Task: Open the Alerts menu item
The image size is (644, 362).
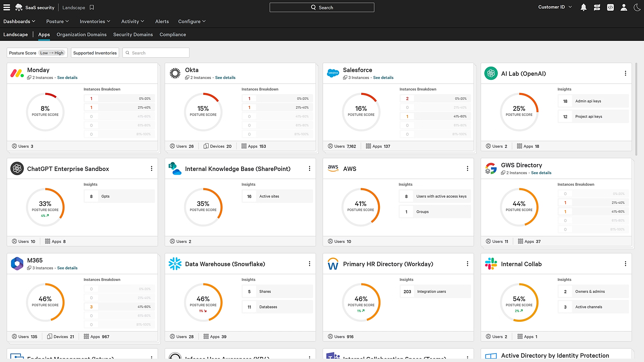Action: 162,21
